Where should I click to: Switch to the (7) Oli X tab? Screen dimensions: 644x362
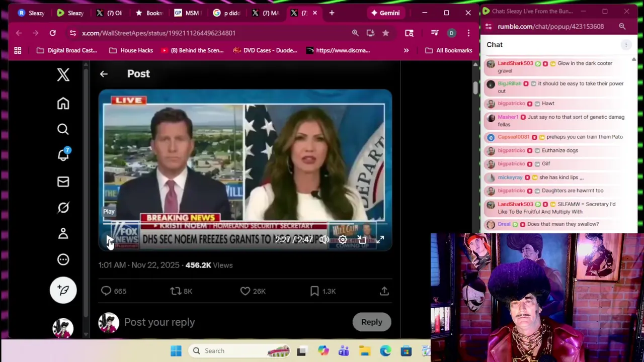tap(109, 13)
